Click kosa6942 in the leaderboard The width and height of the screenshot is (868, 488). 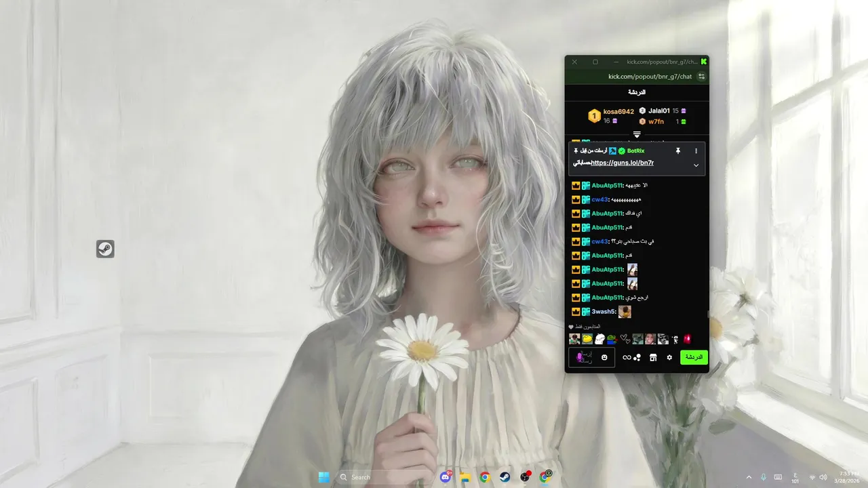tap(618, 112)
